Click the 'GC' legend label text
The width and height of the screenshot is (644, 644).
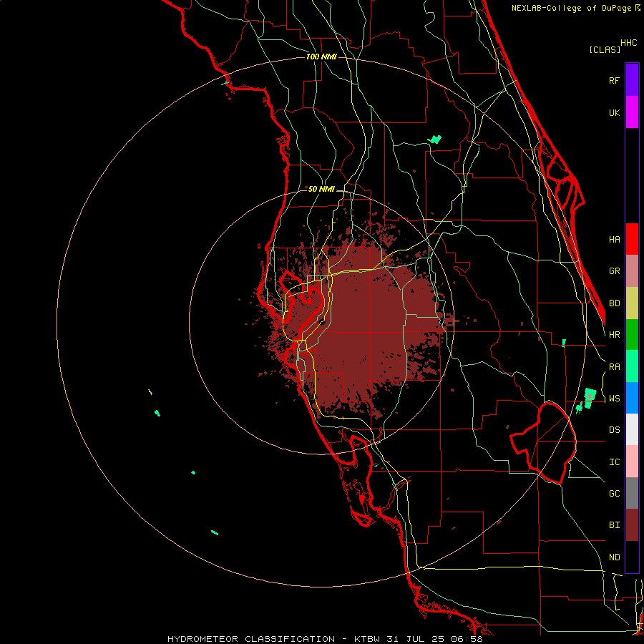(x=614, y=494)
